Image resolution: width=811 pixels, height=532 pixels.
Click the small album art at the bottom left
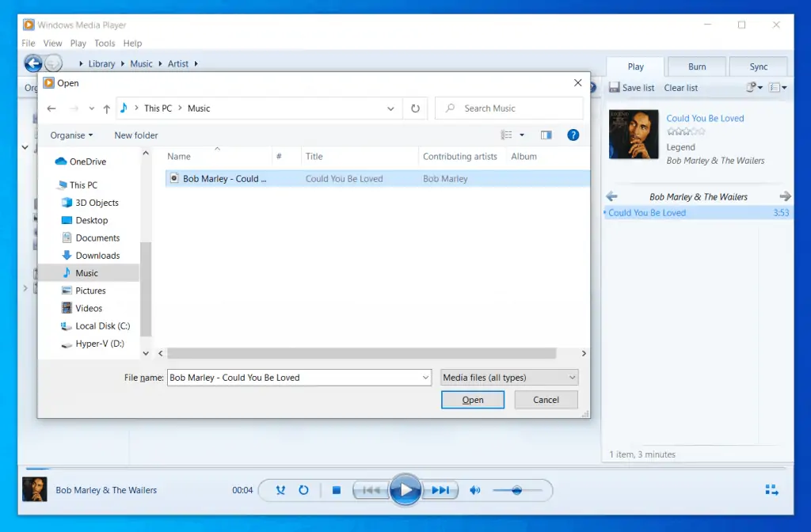point(35,489)
